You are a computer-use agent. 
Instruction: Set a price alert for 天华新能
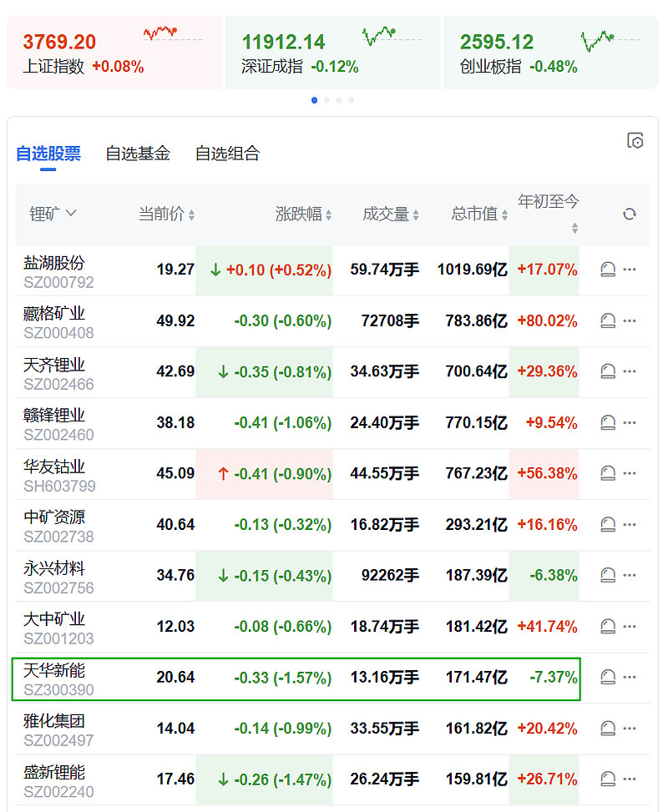(608, 678)
